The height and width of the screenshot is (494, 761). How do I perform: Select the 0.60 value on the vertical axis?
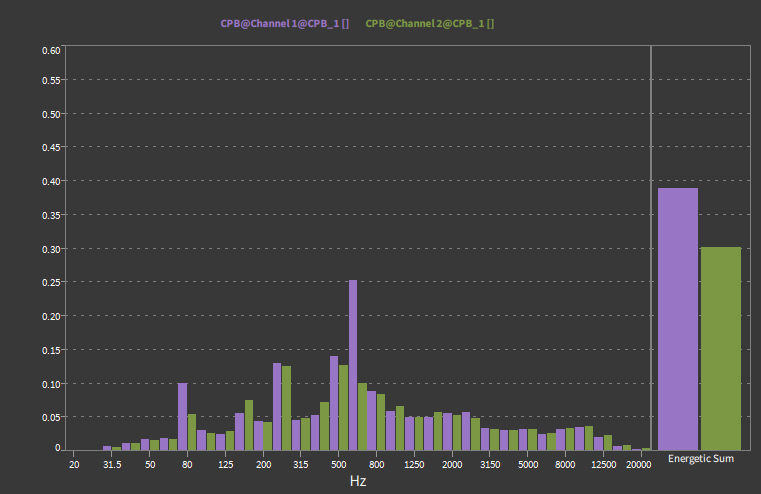coord(51,50)
